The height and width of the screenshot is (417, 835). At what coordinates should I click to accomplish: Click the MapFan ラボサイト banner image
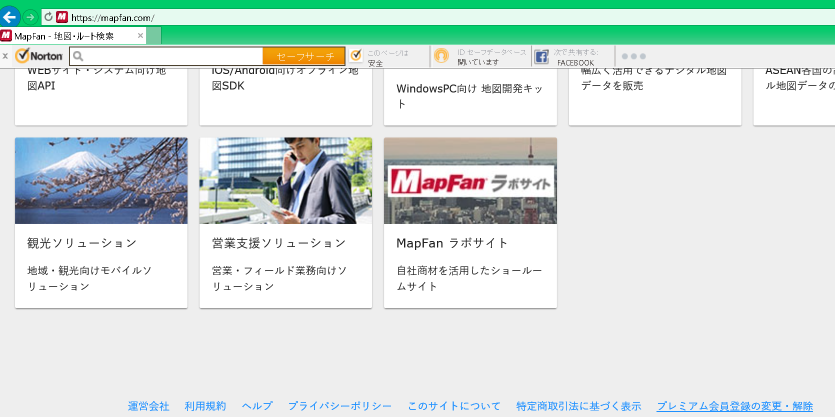pyautogui.click(x=470, y=181)
